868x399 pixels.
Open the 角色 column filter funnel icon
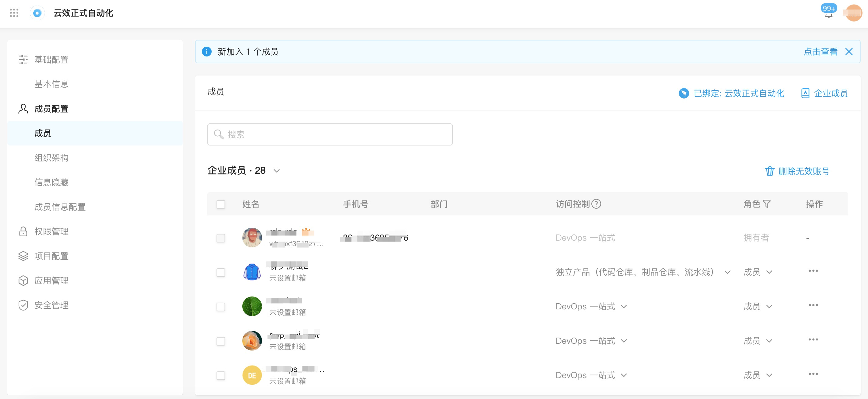pos(768,204)
